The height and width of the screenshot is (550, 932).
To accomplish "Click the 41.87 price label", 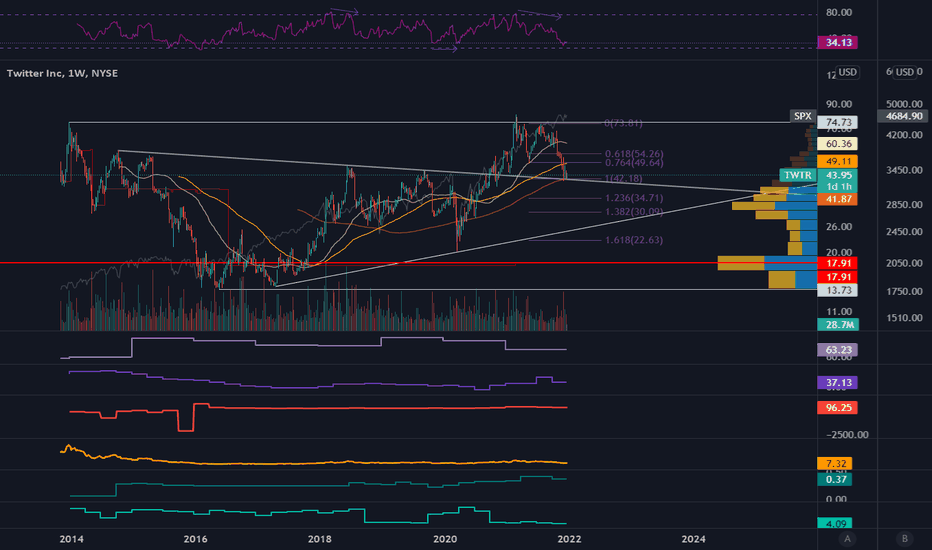I will click(837, 199).
